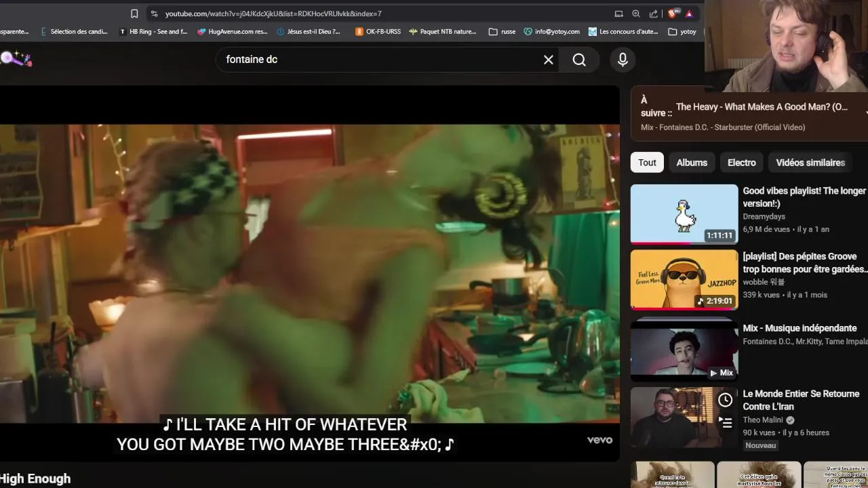This screenshot has height=488, width=868.
Task: Open 'Jésus est-il Dieu ?...' bookmark
Action: tap(309, 31)
